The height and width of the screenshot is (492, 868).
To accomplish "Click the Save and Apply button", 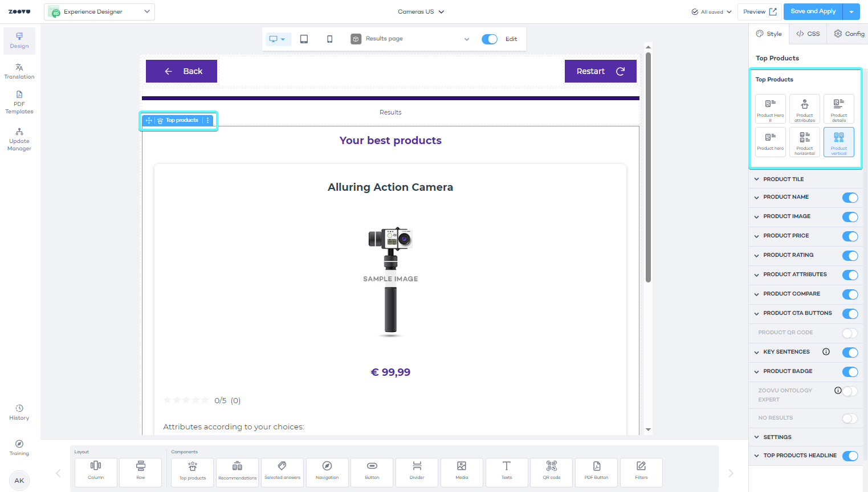I will (x=813, y=11).
